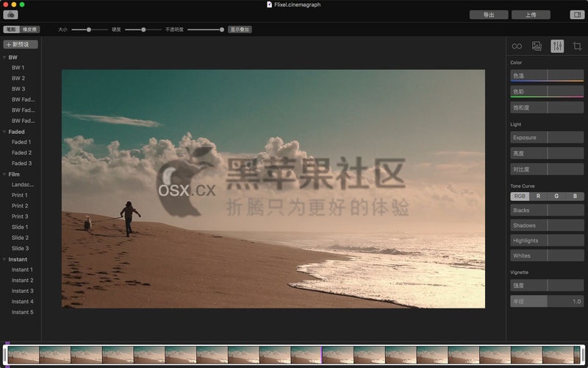Screen dimensions: 588x368
Task: Select the R channel tone curve tab
Action: click(x=538, y=196)
